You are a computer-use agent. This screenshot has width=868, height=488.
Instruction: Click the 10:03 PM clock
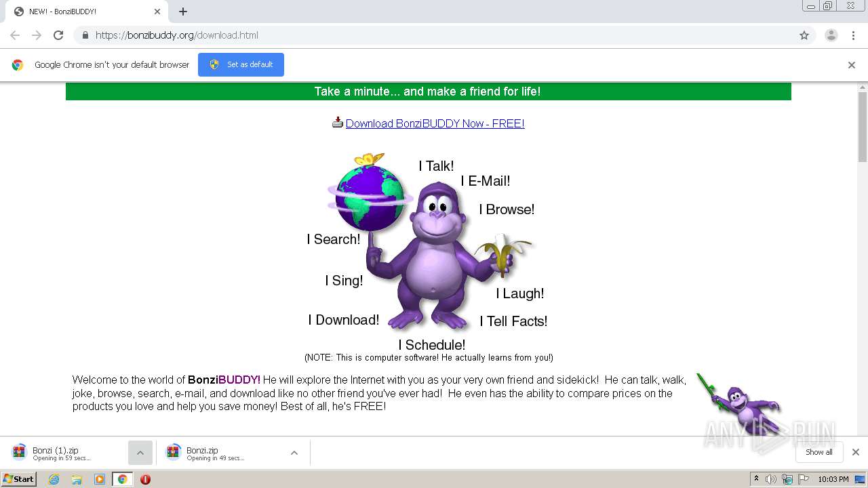coord(833,479)
